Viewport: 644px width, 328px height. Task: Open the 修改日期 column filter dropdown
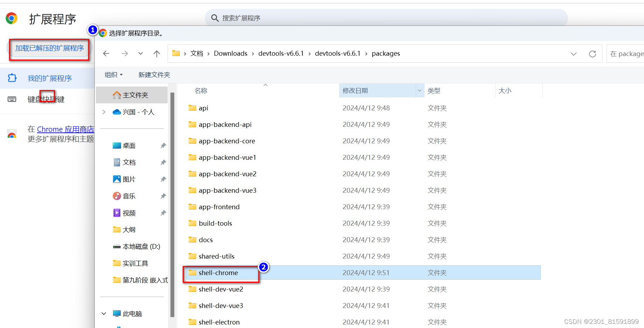[x=420, y=90]
